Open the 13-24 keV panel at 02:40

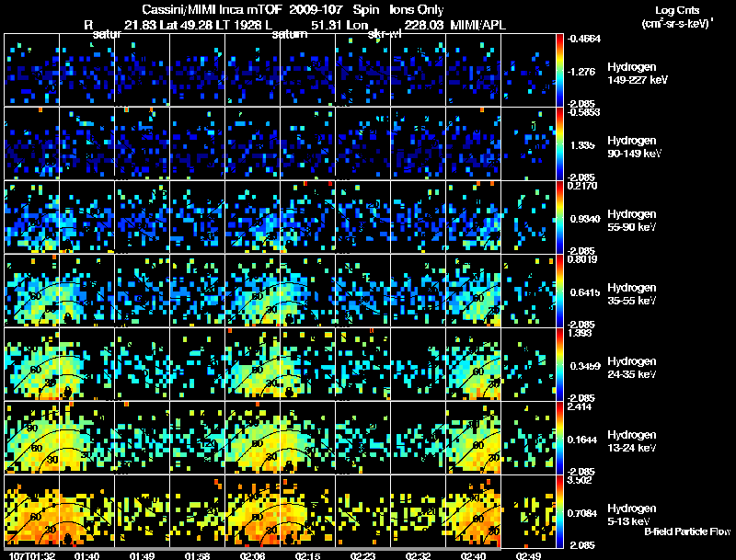coord(473,438)
